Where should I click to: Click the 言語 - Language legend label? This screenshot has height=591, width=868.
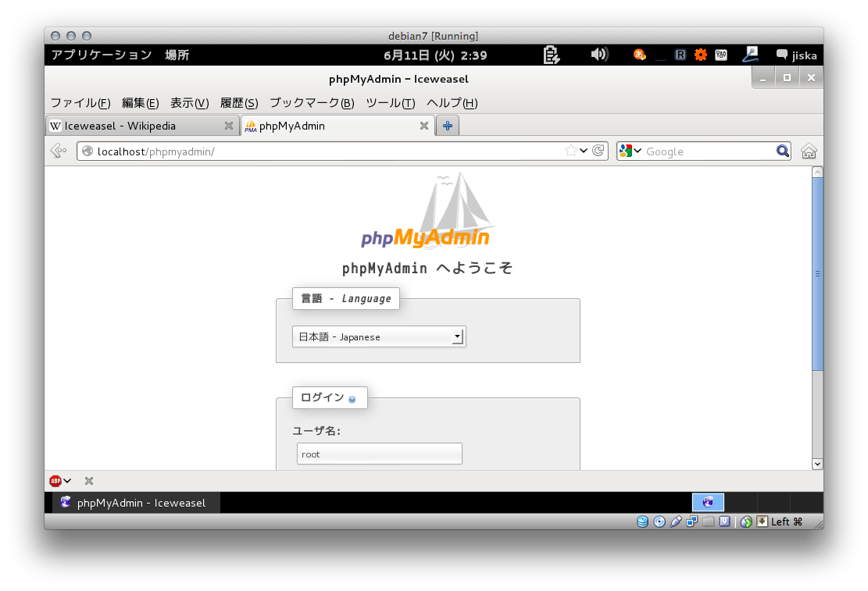(346, 298)
